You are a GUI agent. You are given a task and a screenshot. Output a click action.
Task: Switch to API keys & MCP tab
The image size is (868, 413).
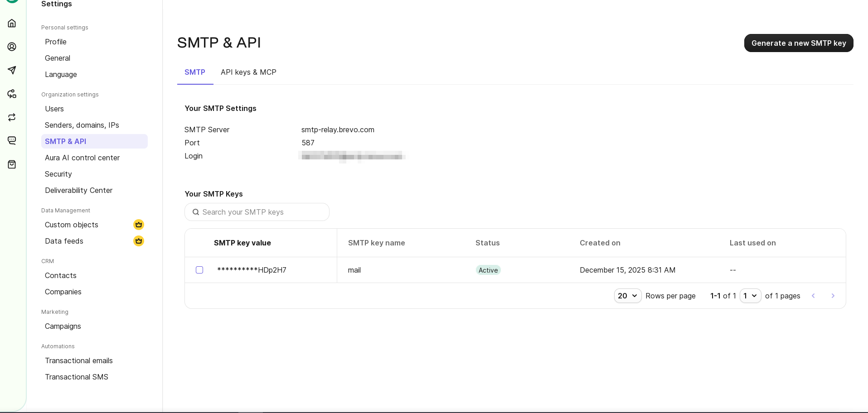[x=248, y=72]
